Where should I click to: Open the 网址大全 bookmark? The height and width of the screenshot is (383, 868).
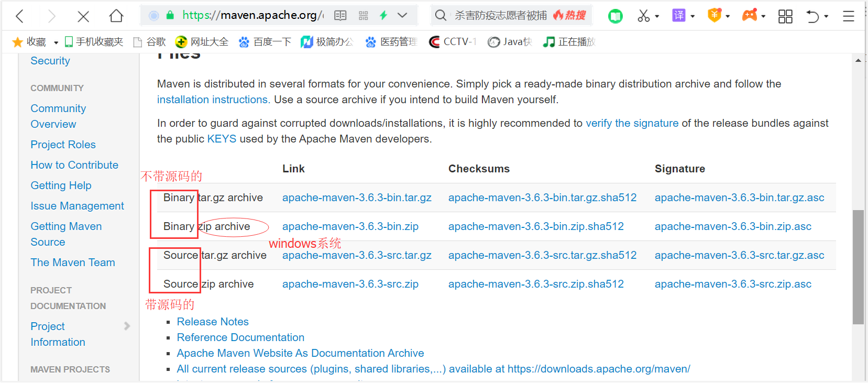tap(202, 42)
